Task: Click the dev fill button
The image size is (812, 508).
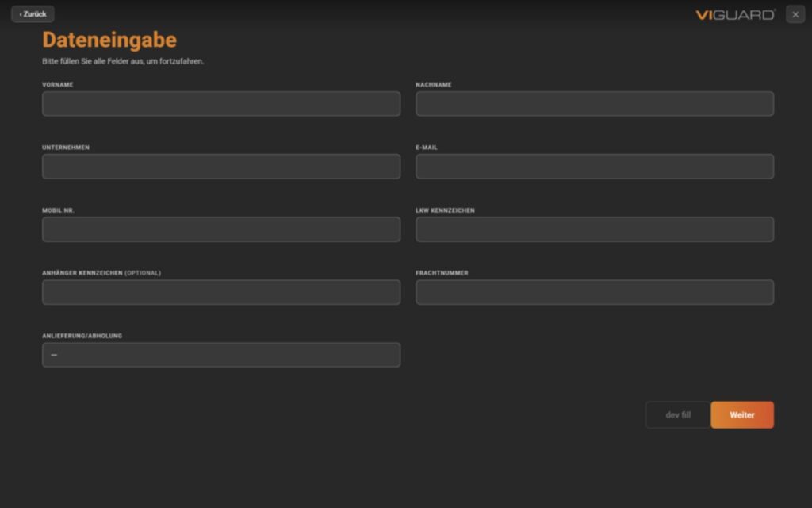Action: 678,414
